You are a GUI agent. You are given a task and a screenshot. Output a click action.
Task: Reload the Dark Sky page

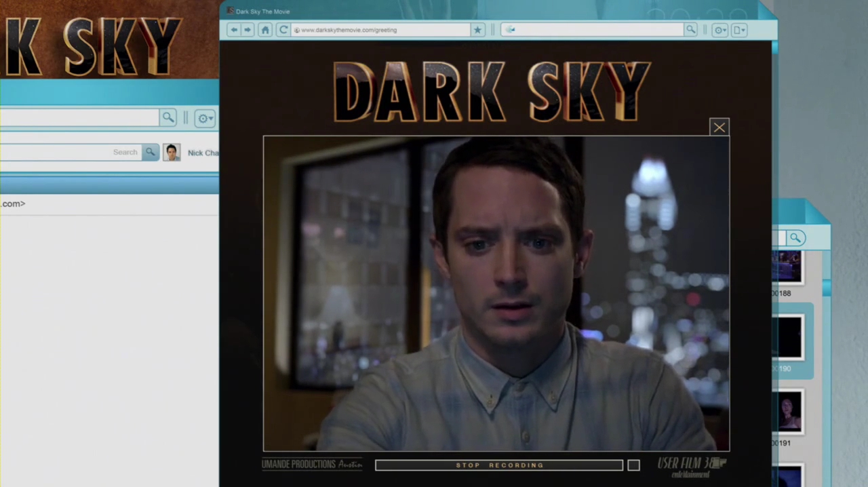[x=283, y=30]
